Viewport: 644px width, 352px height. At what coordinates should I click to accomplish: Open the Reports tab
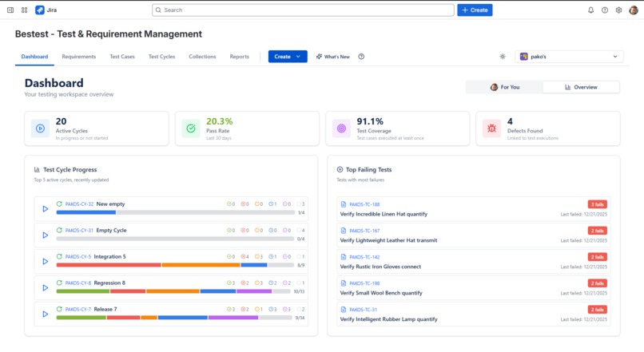pos(240,57)
